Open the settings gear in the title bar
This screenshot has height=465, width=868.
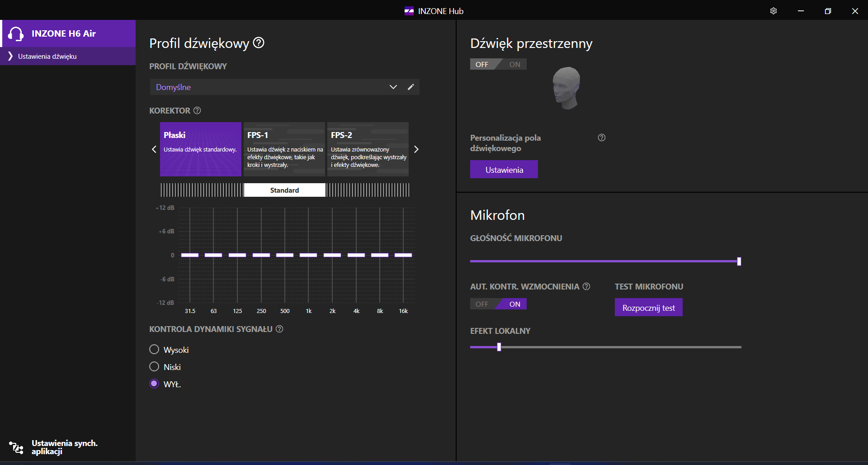click(774, 11)
